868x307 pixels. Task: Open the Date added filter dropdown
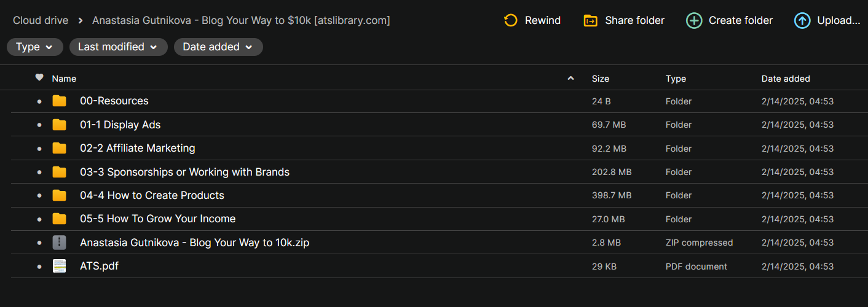coord(218,47)
